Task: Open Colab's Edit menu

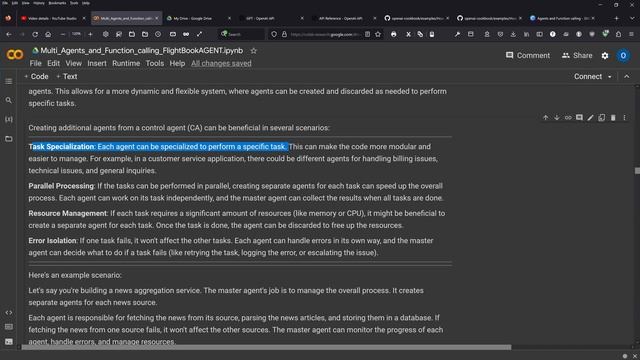Action: tap(53, 63)
